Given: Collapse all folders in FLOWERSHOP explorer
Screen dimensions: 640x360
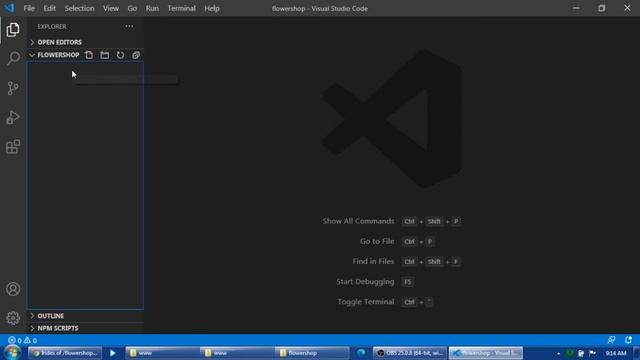Looking at the screenshot, I should click(x=136, y=55).
